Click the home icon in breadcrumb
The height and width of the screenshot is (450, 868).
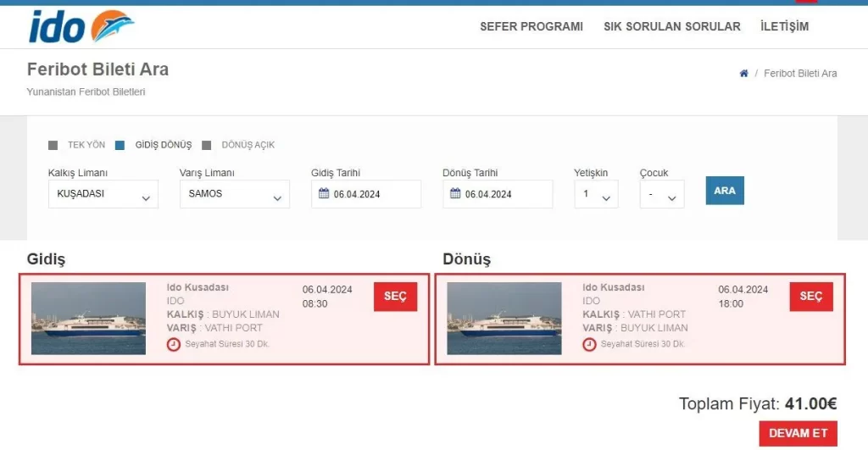743,73
